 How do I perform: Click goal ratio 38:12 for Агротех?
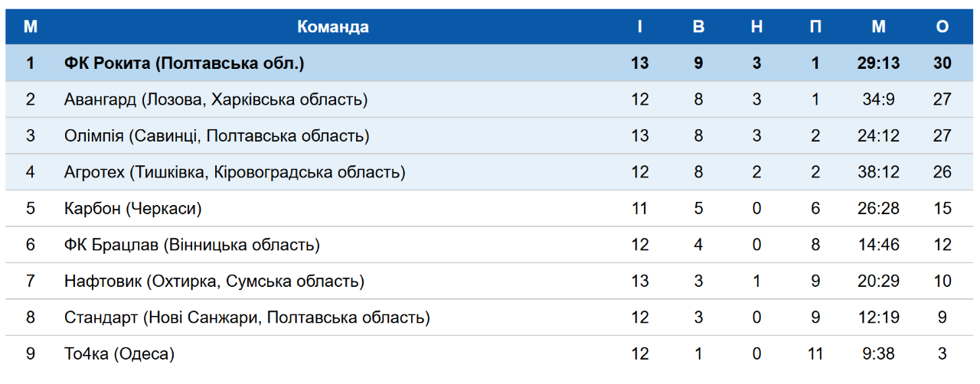878,172
